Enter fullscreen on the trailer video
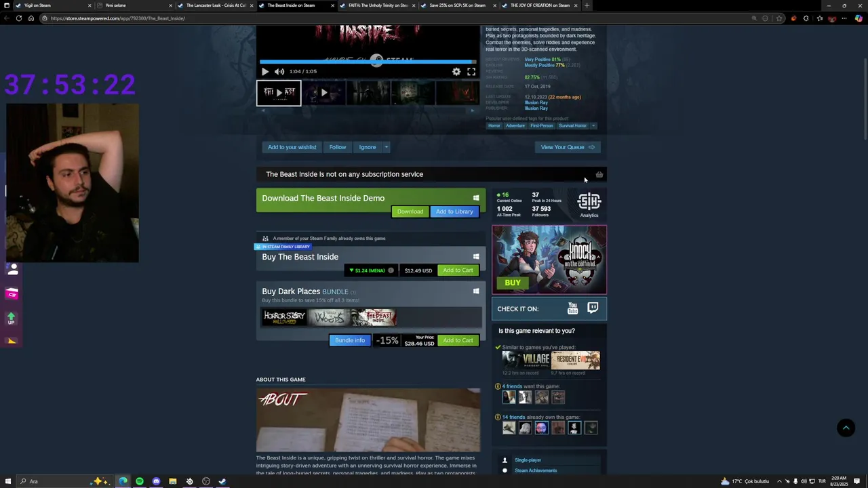 471,71
